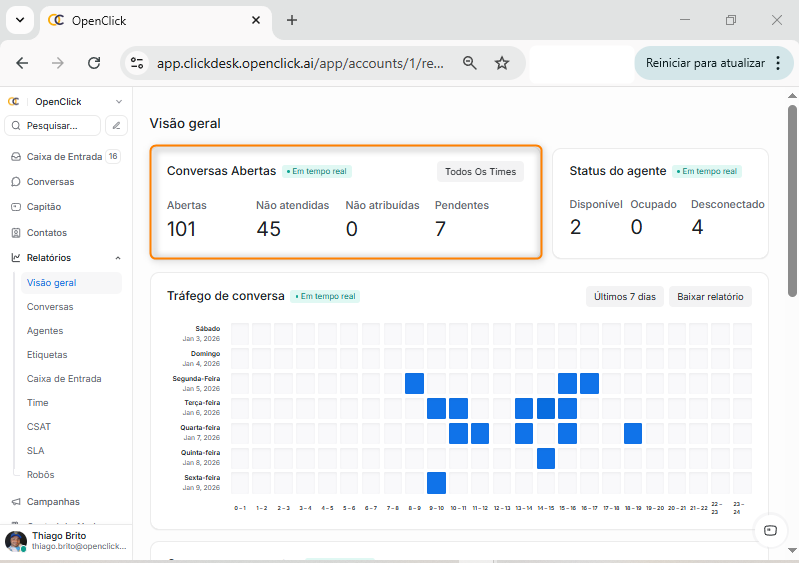The image size is (799, 563).
Task: Open the Últimos 7 dias range dropdown
Action: click(624, 297)
